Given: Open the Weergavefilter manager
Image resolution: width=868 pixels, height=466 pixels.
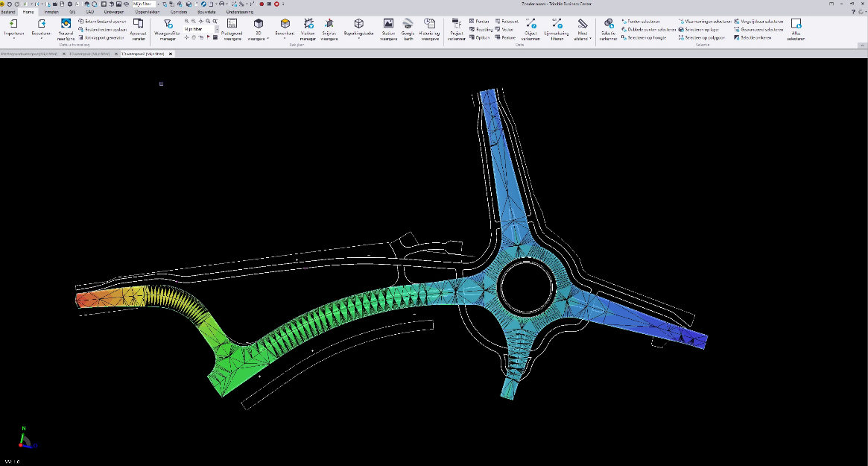Looking at the screenshot, I should [168, 25].
